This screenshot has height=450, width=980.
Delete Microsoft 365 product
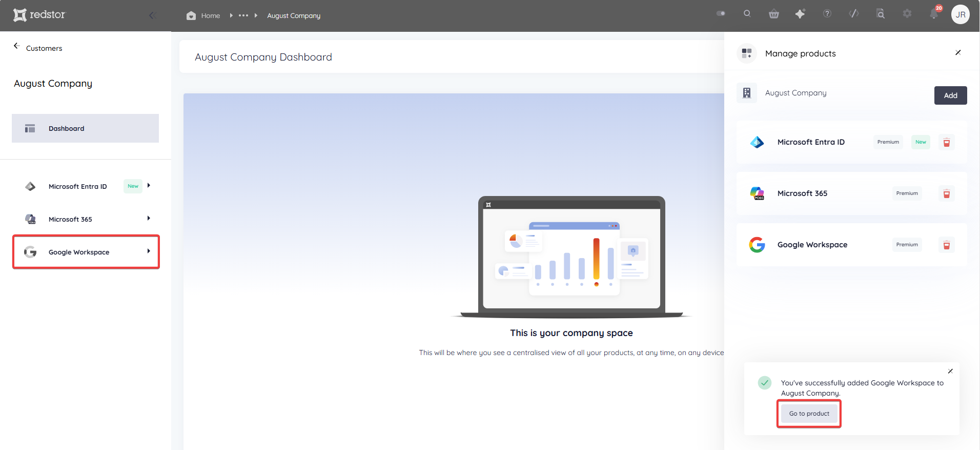pos(947,193)
